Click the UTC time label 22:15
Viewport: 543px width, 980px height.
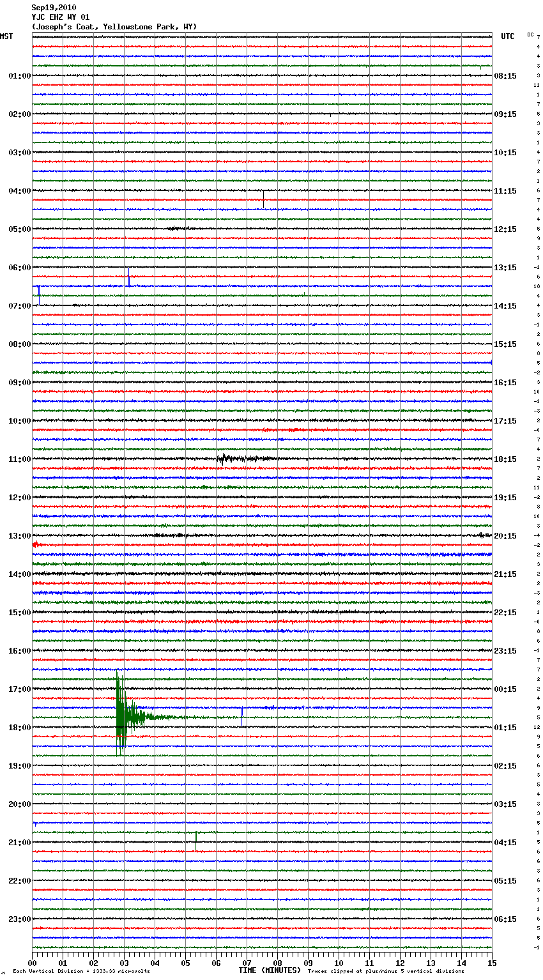tap(505, 613)
